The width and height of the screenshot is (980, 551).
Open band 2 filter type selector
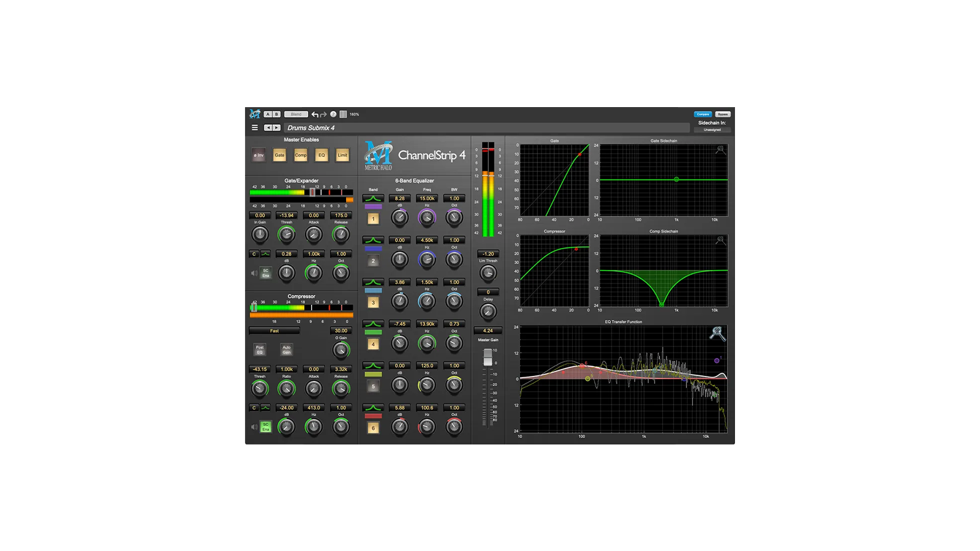tap(373, 240)
